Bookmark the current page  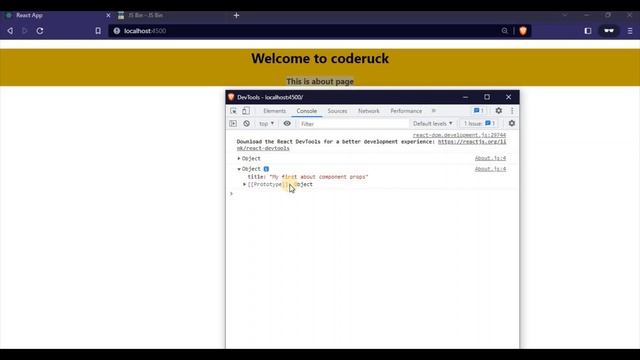pyautogui.click(x=98, y=31)
